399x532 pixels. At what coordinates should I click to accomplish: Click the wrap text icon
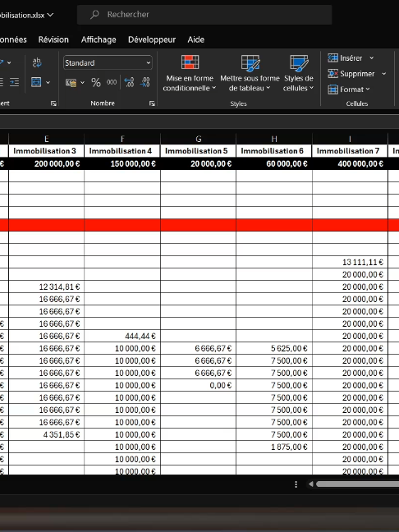tap(37, 62)
